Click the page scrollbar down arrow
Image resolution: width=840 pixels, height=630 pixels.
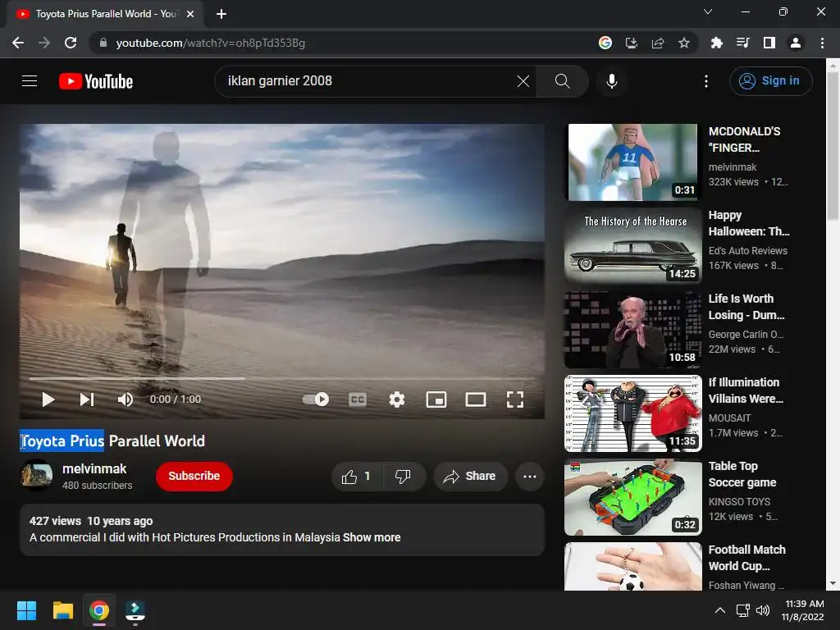(x=833, y=583)
